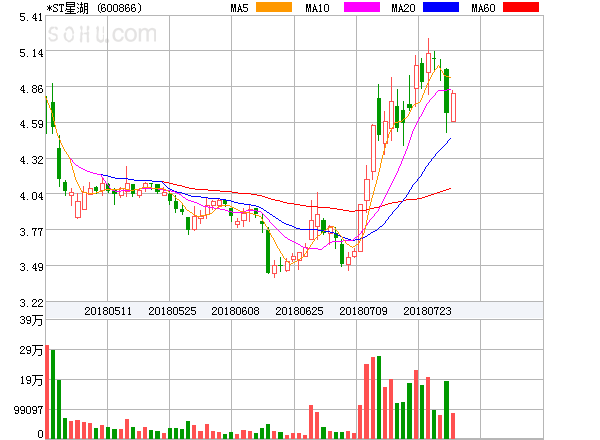Click the last red candlestick on the chart
The image size is (600, 440).
pyautogui.click(x=453, y=106)
